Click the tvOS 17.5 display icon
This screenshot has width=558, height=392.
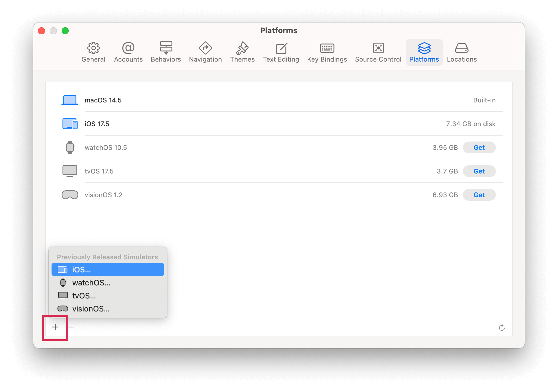pyautogui.click(x=70, y=171)
